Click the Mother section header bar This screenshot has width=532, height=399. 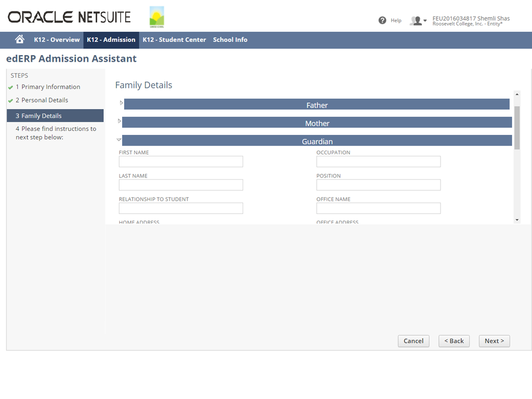pos(317,123)
